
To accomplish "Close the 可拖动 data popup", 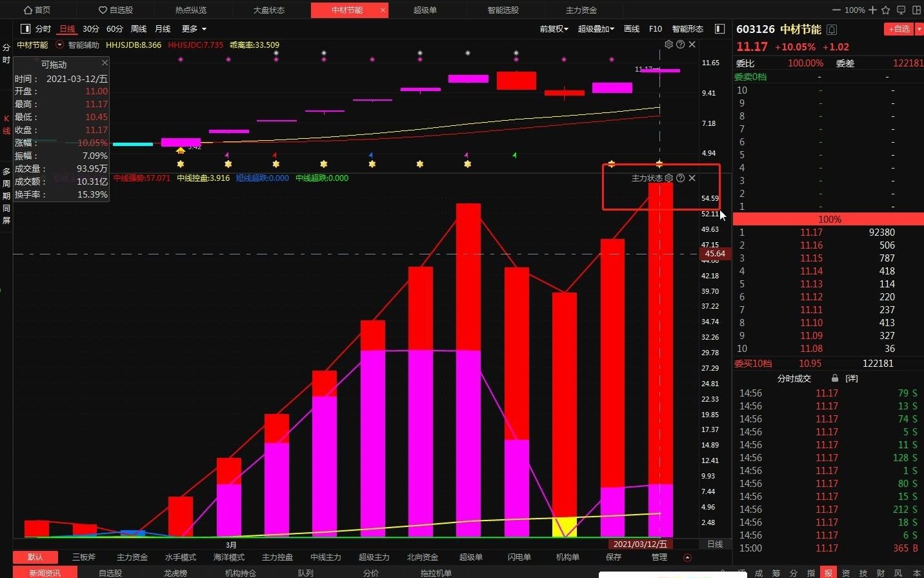I will click(105, 63).
